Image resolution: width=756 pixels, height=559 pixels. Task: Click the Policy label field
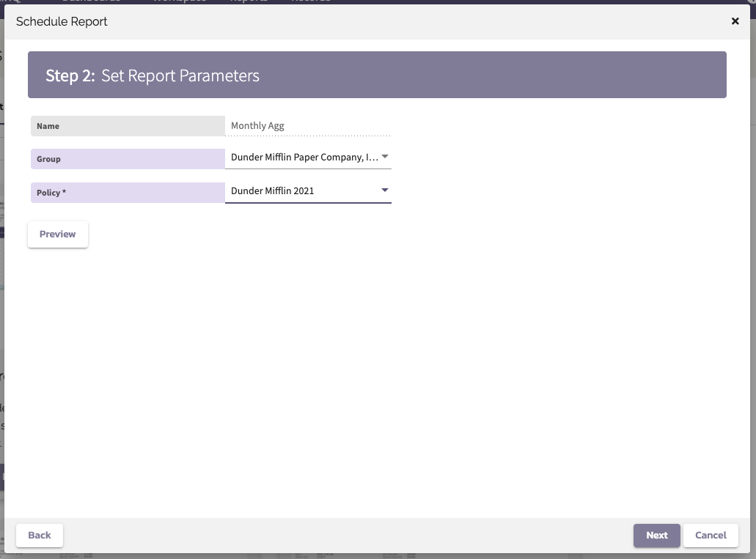[x=128, y=192]
